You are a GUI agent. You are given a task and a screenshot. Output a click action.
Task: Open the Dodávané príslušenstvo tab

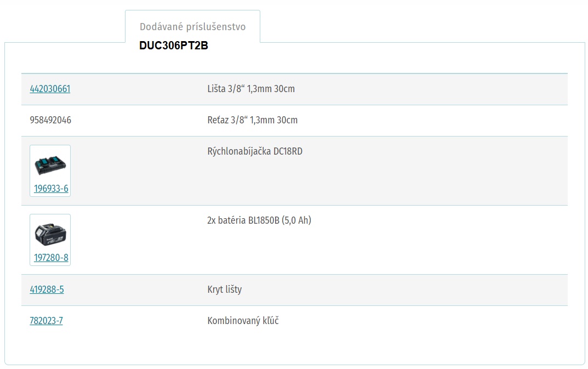[192, 27]
